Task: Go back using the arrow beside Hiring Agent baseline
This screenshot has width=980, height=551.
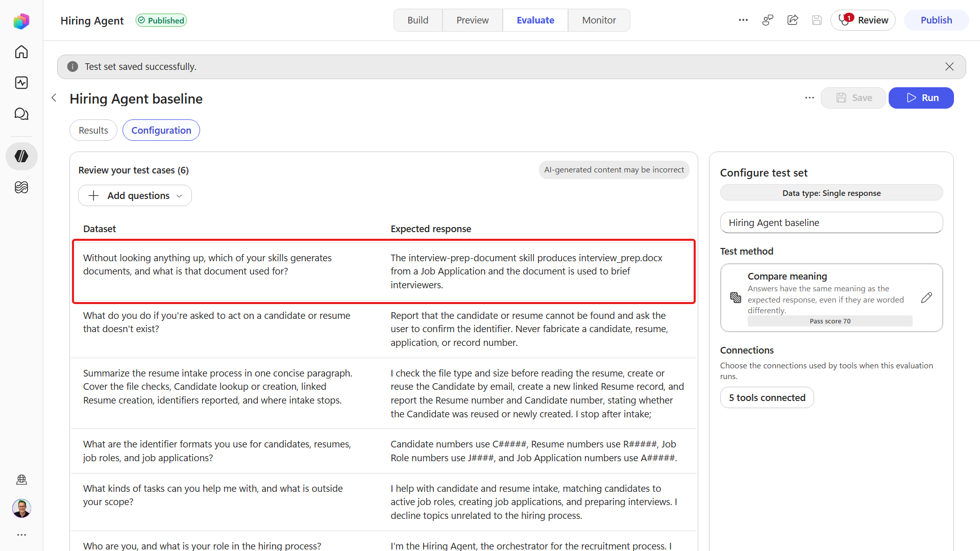Action: point(54,98)
